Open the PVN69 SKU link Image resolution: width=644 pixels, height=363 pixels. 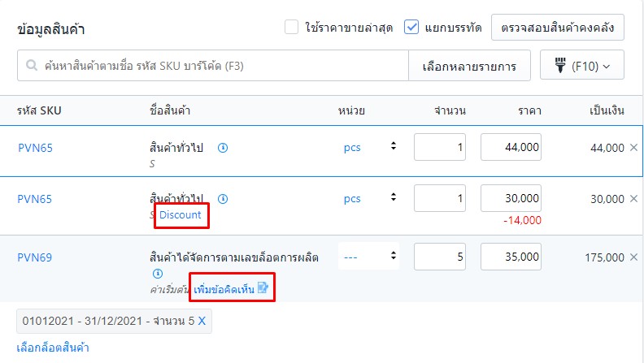(34, 257)
